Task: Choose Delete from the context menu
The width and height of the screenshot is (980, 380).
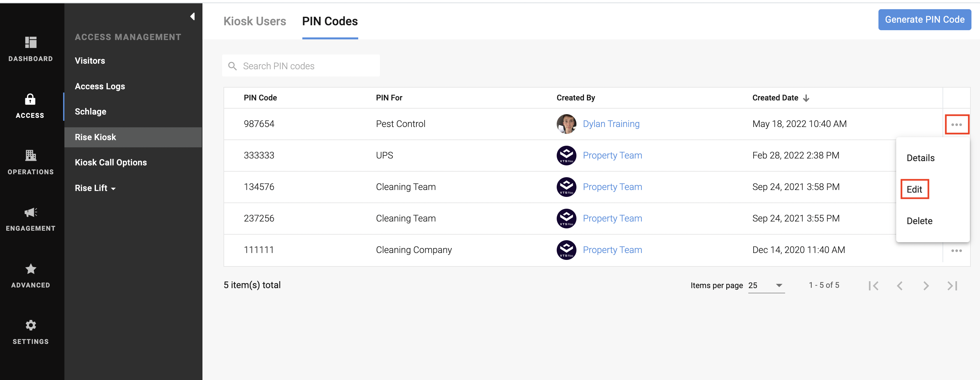Action: coord(919,221)
